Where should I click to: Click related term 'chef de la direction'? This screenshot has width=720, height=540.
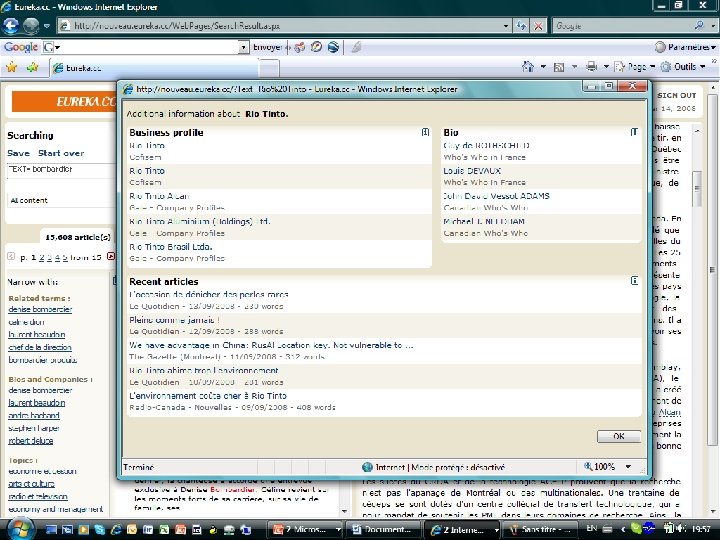pyautogui.click(x=40, y=348)
